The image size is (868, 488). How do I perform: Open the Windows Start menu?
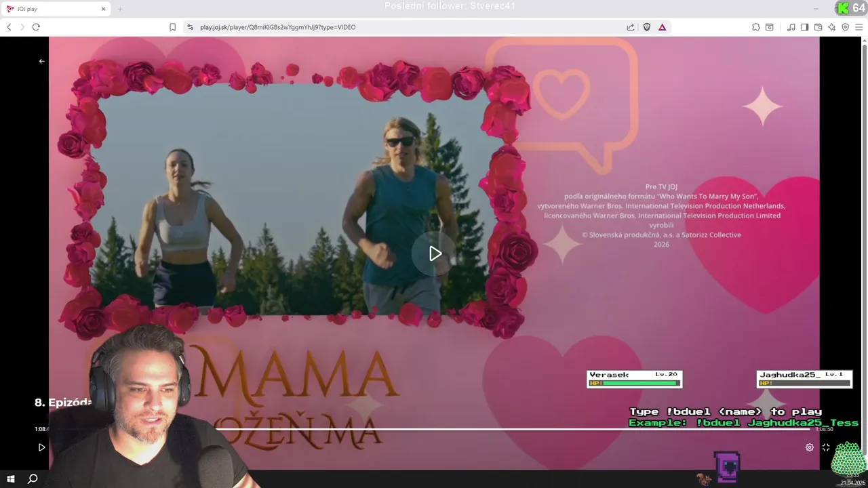pyautogui.click(x=11, y=479)
